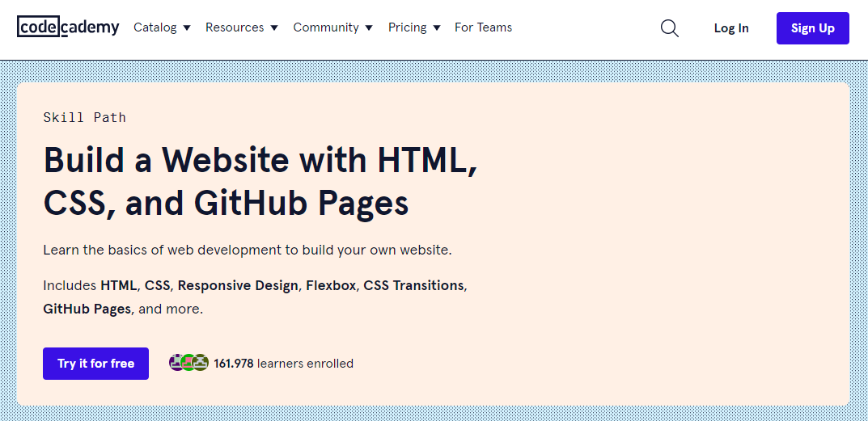Click the Log In link
Screen dimensions: 868x421
pos(731,28)
